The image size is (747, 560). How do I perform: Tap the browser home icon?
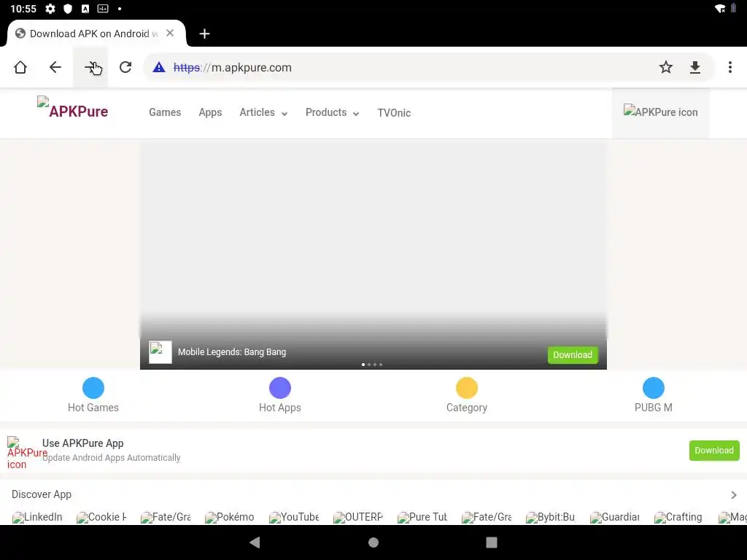[20, 67]
